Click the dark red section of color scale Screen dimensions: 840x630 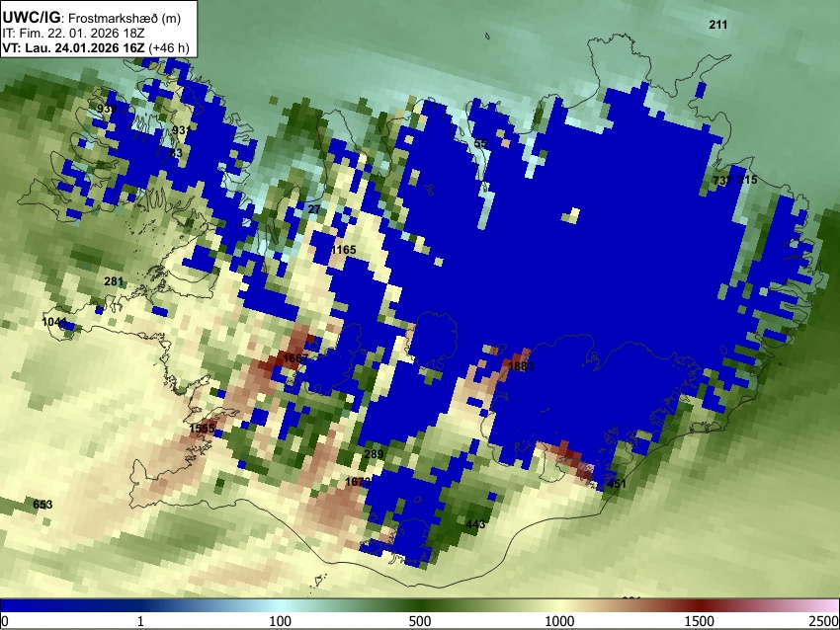[700, 605]
